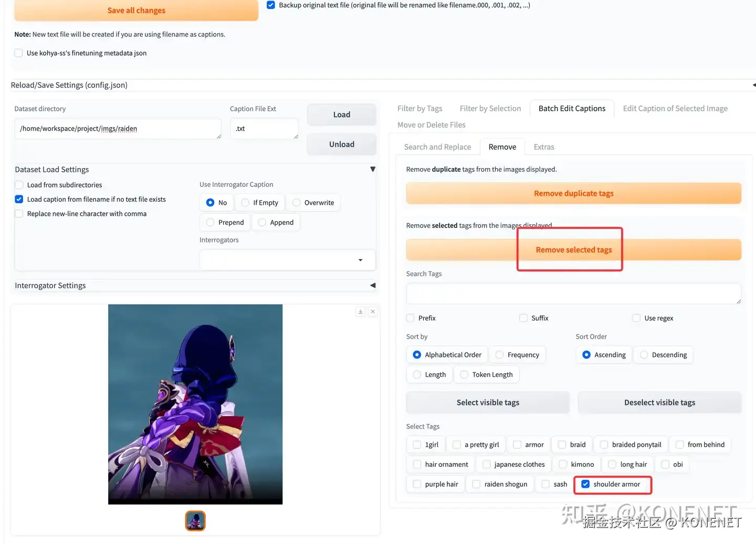Close the image preview with X icon
This screenshot has width=756, height=544.
click(x=373, y=311)
